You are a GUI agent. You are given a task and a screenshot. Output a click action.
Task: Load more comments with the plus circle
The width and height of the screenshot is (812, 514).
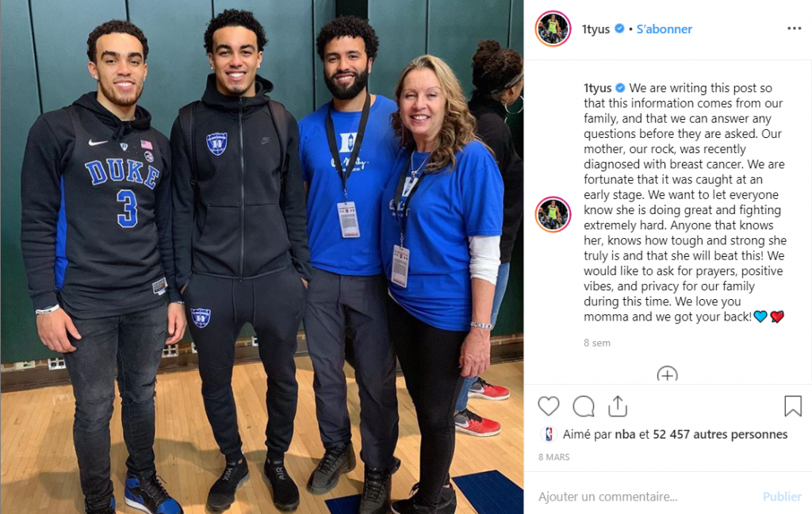coord(667,374)
